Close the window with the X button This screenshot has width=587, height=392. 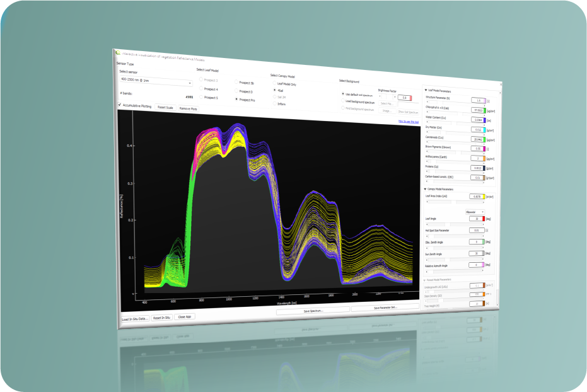[501, 84]
